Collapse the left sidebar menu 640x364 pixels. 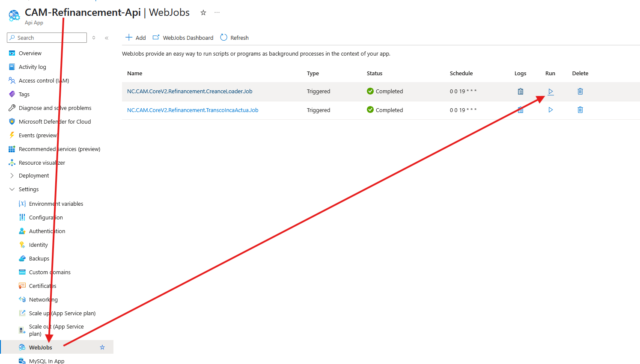click(107, 38)
